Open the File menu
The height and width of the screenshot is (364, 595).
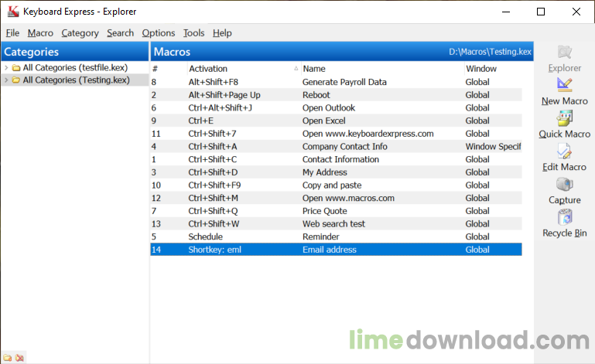pos(12,33)
